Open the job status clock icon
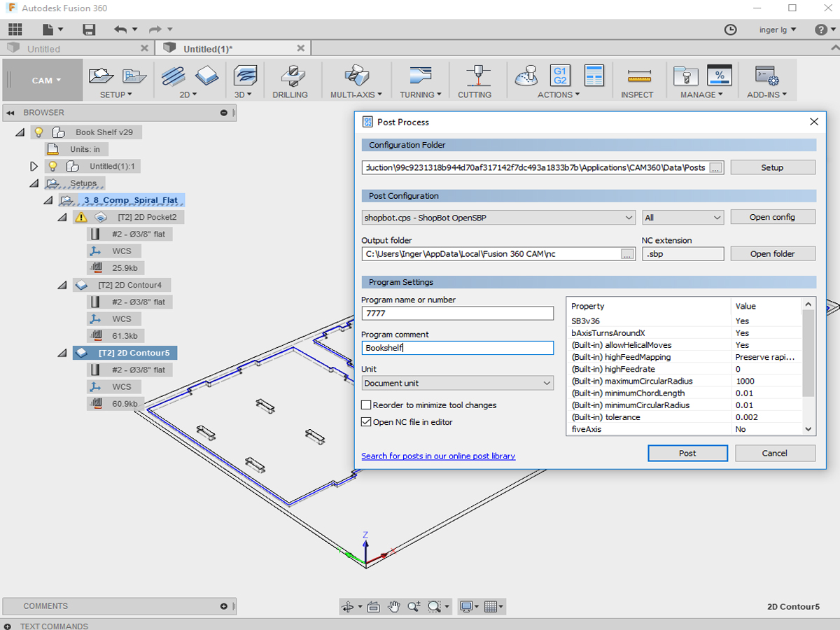 730,29
